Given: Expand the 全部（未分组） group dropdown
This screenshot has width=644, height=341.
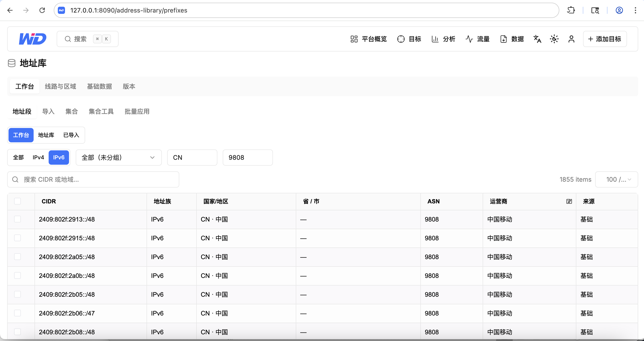Looking at the screenshot, I should coord(119,158).
